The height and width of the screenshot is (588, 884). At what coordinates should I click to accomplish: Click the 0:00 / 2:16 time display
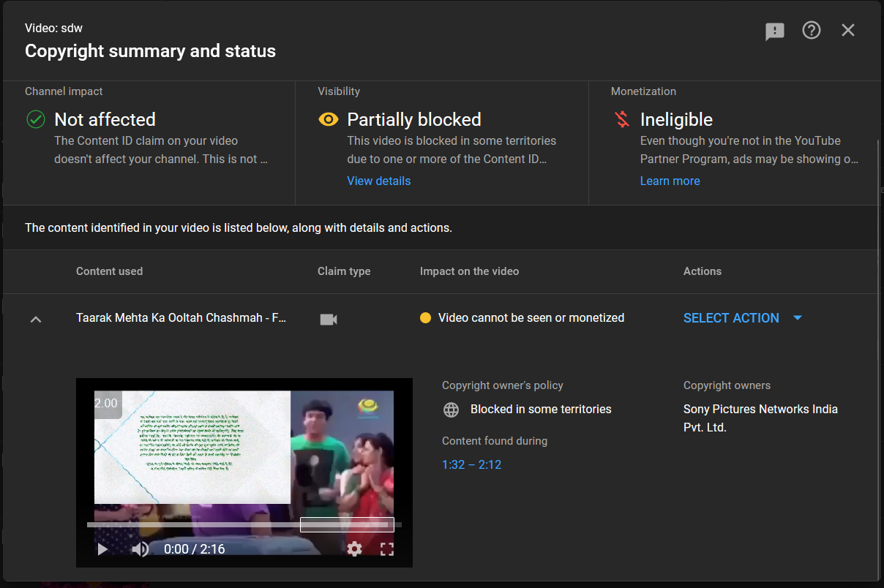[194, 549]
